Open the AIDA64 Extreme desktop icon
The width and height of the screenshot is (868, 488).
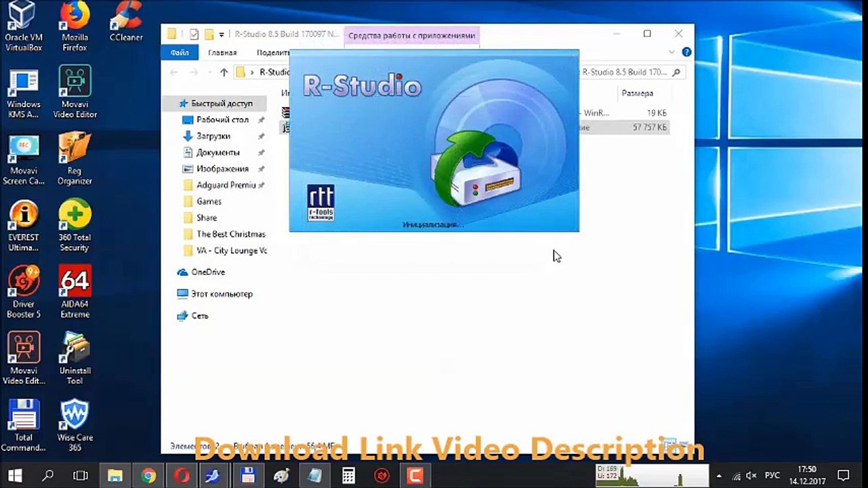[x=75, y=293]
